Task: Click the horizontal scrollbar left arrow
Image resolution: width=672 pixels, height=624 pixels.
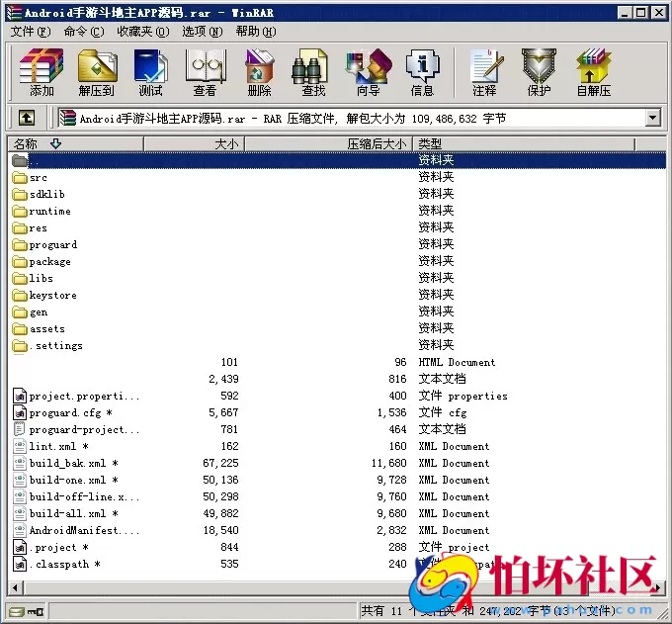Action: tap(16, 587)
